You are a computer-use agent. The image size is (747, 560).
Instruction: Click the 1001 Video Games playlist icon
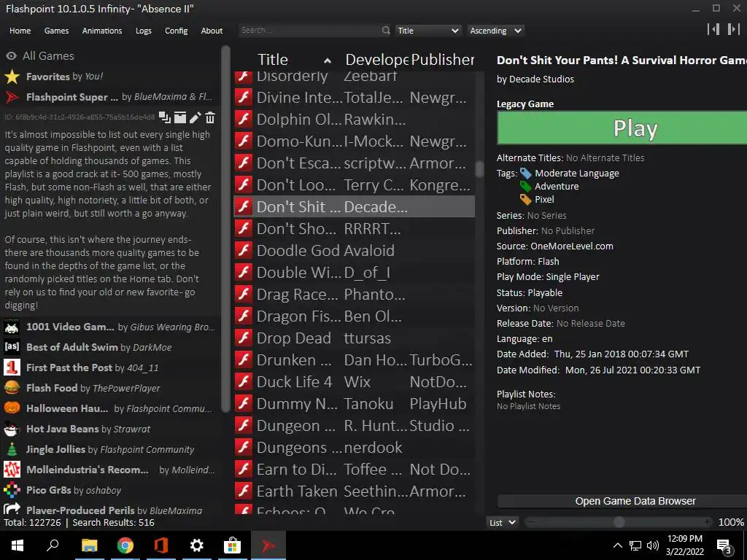(12, 327)
